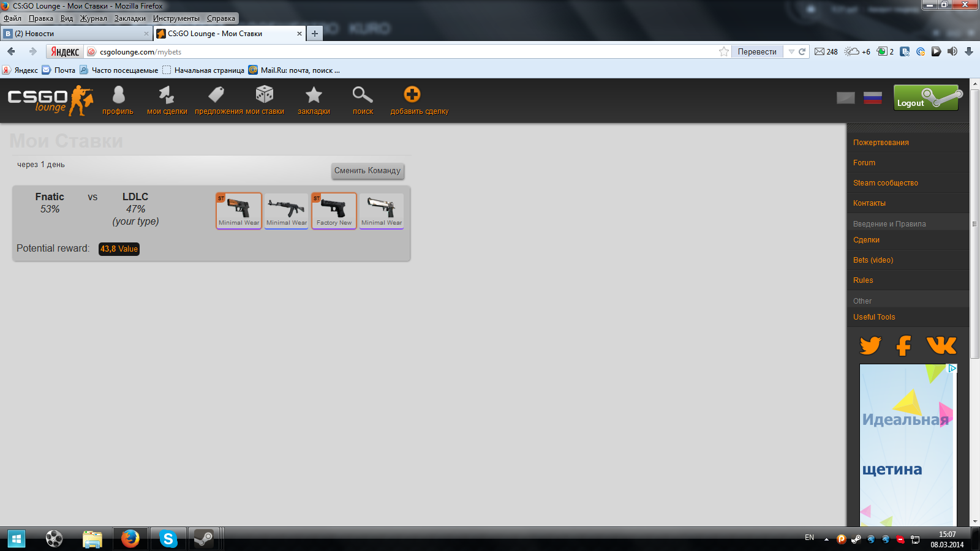980x551 pixels.
Task: Open the Журнал menu
Action: click(94, 18)
